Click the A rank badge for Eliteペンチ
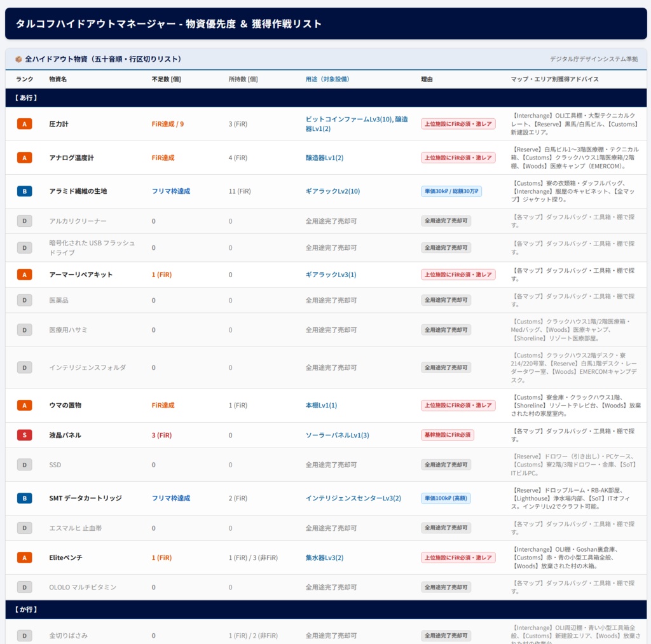The image size is (651, 644). click(25, 558)
